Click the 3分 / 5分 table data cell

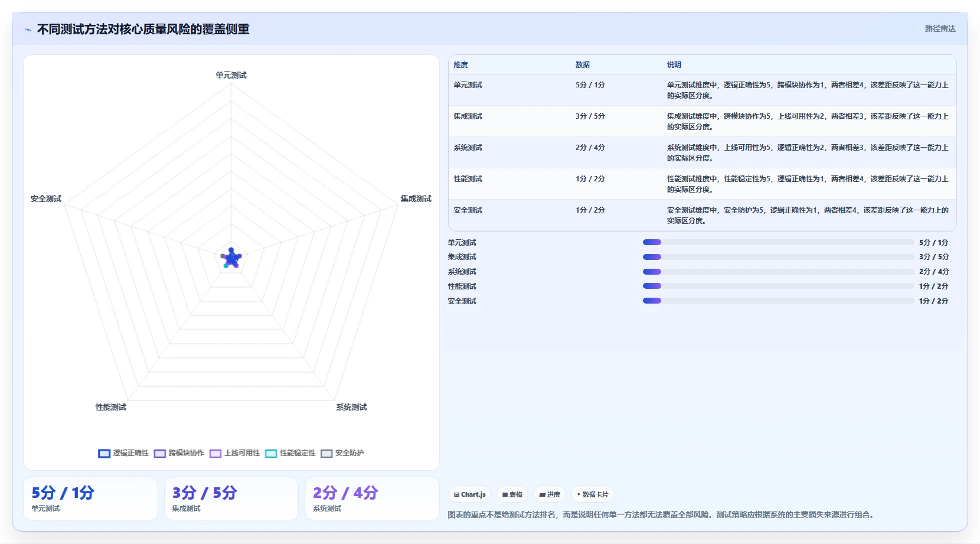tap(590, 116)
